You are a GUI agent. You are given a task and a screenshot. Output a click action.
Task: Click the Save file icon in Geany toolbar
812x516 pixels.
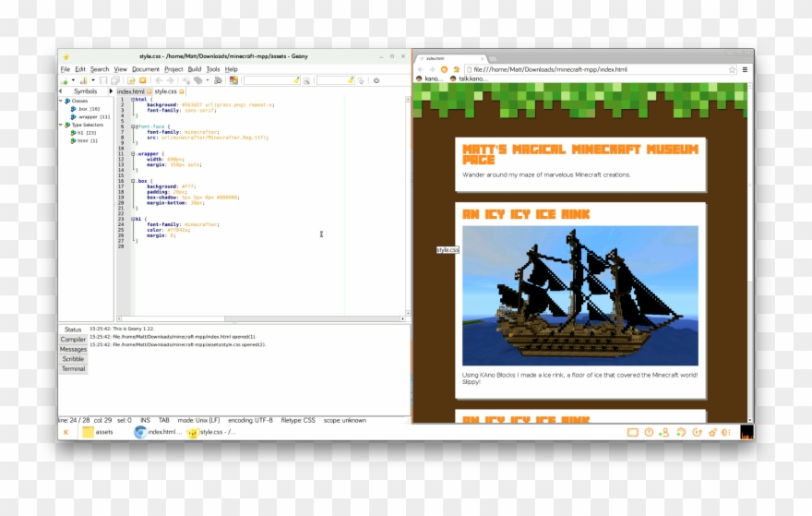[103, 81]
